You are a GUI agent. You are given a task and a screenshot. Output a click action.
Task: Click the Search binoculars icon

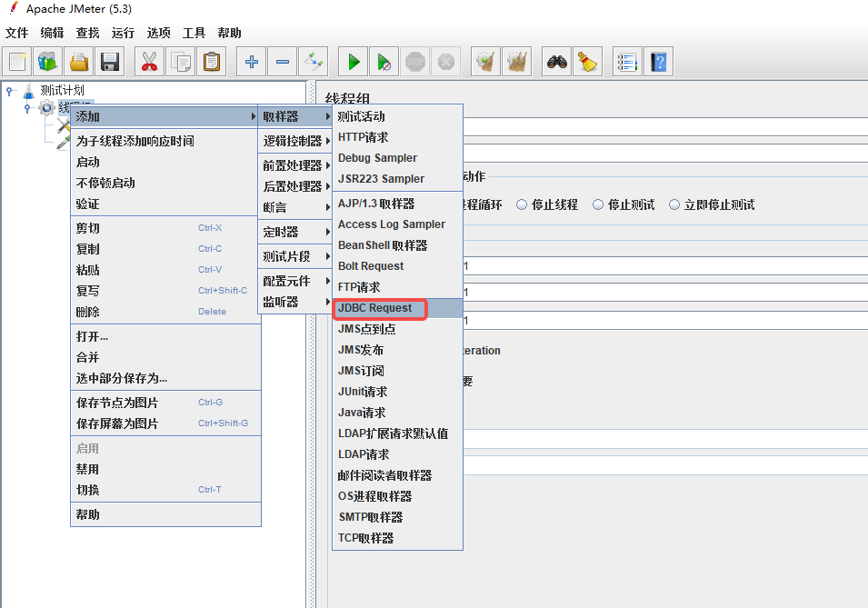tap(557, 62)
